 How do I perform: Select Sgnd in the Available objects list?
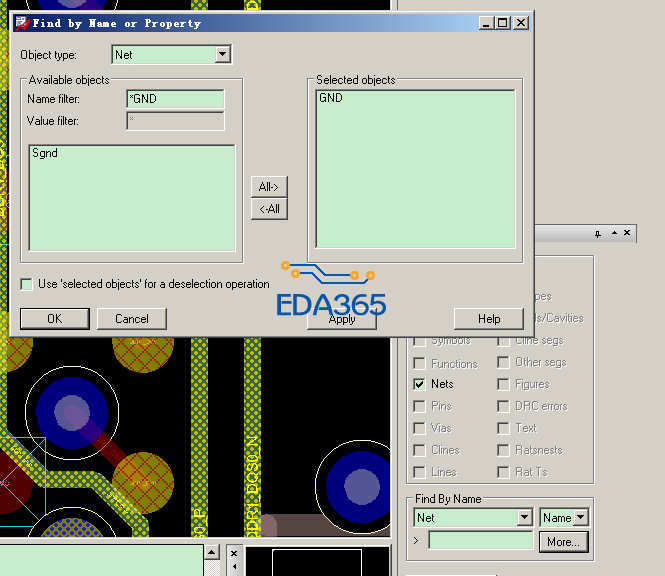pos(45,154)
